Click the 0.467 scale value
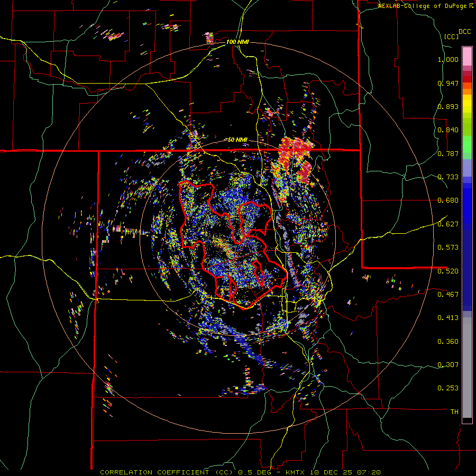 click(x=448, y=295)
